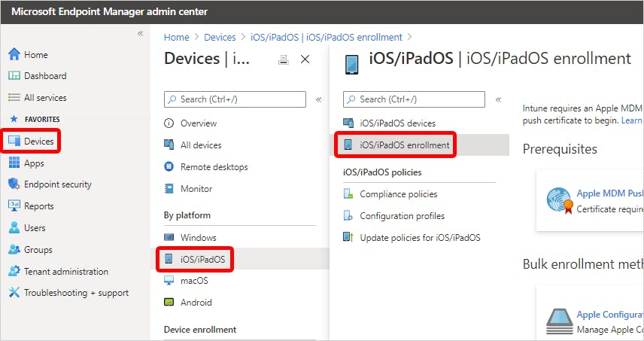644x341 pixels.
Task: Open Tenant administration icon
Action: [x=14, y=271]
